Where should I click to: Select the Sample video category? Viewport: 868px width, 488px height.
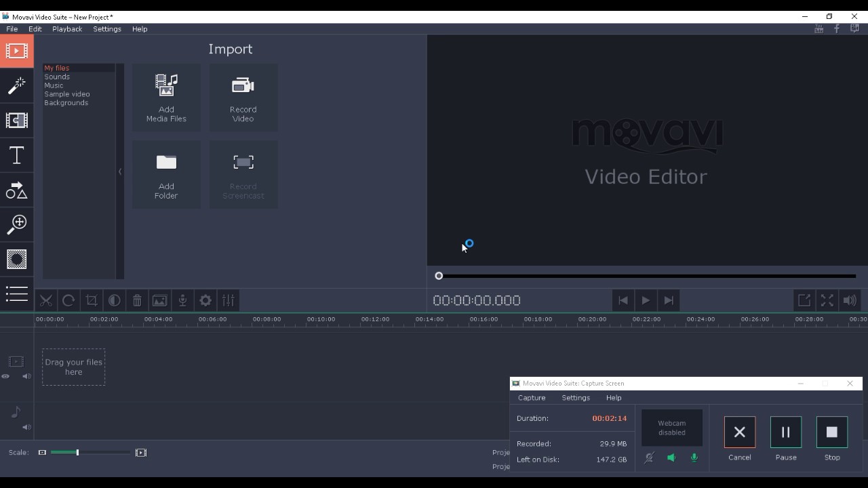(x=67, y=94)
